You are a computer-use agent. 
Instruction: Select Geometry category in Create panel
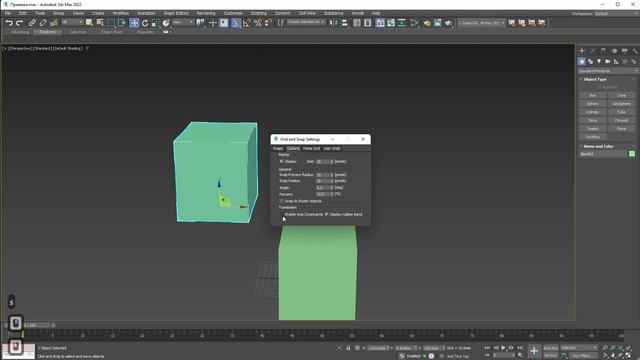[x=582, y=61]
